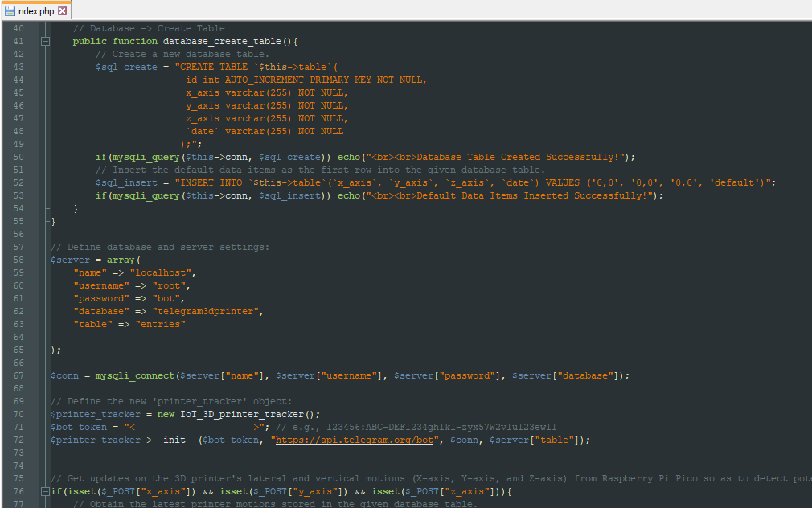Click line number 67 in the margin
This screenshot has width=812, height=508.
point(18,376)
